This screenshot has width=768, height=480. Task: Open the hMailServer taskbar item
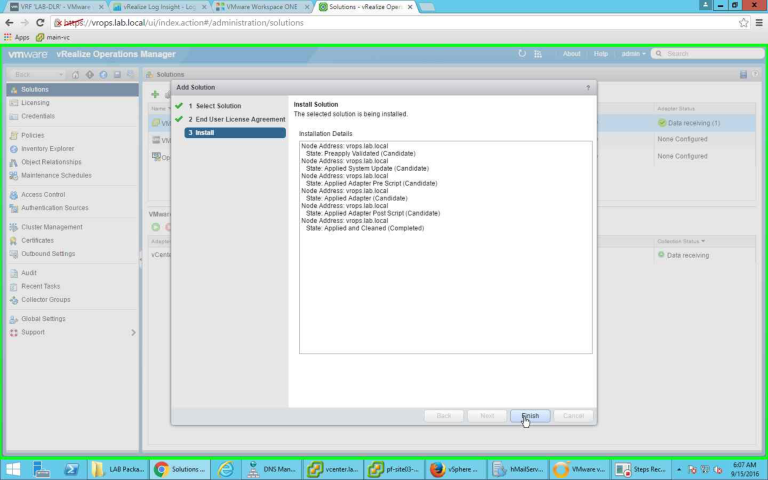click(x=517, y=469)
